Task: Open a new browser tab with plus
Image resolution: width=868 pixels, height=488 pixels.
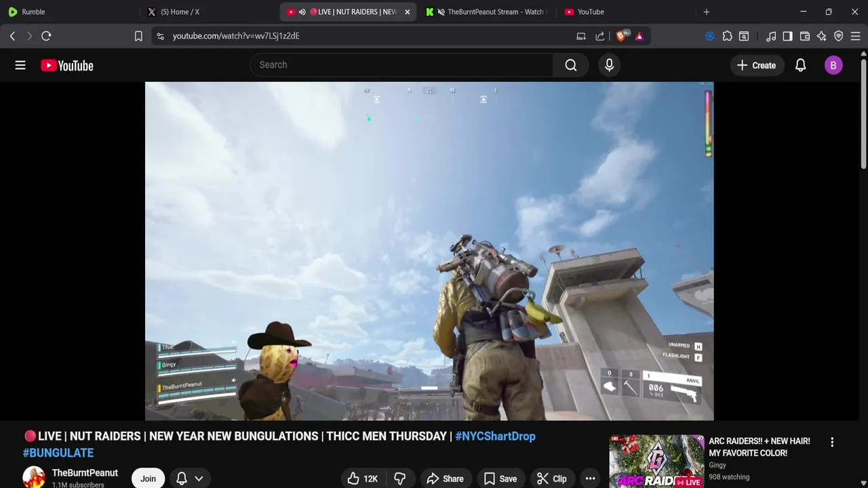Action: click(707, 12)
